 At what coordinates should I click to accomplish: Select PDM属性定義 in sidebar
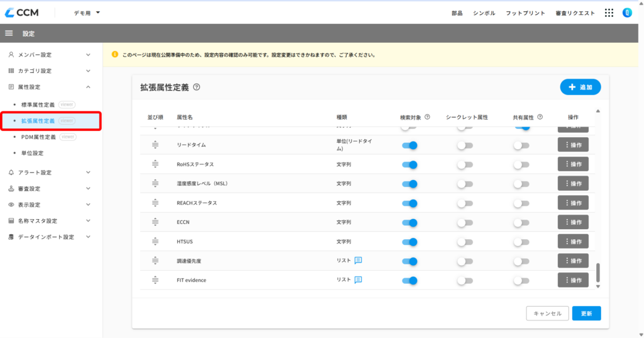point(38,137)
